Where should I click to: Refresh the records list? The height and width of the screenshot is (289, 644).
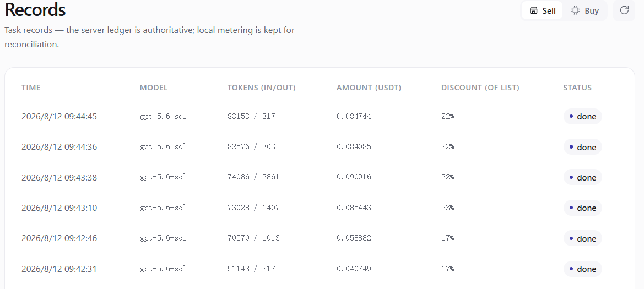pyautogui.click(x=624, y=10)
